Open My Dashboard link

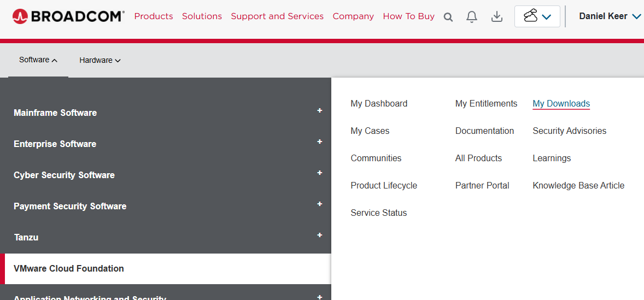coord(379,103)
